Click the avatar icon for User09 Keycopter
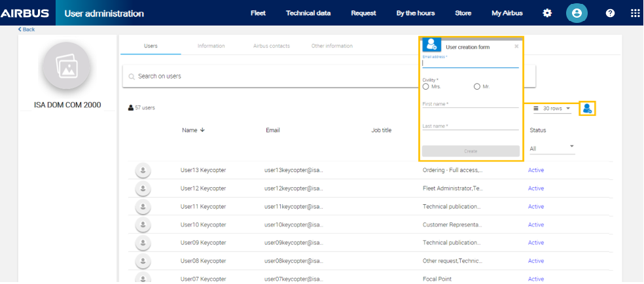The image size is (644, 284). [x=143, y=243]
